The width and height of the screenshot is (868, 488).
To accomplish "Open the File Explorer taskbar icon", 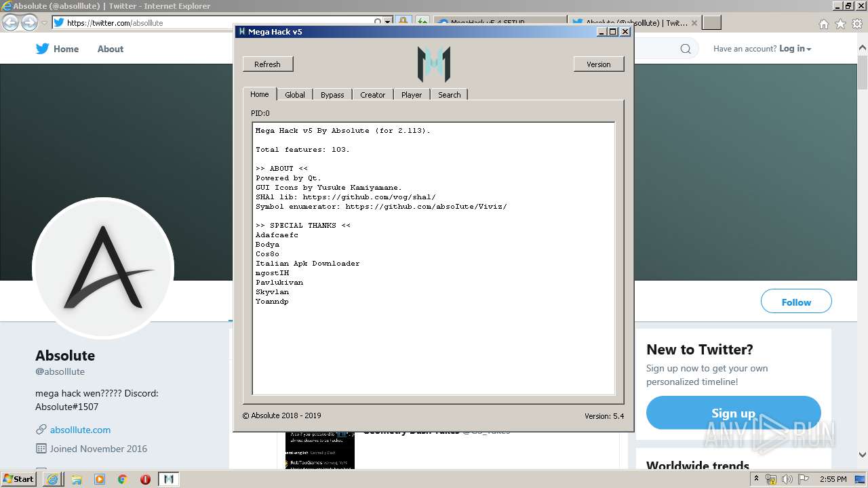I will [77, 479].
